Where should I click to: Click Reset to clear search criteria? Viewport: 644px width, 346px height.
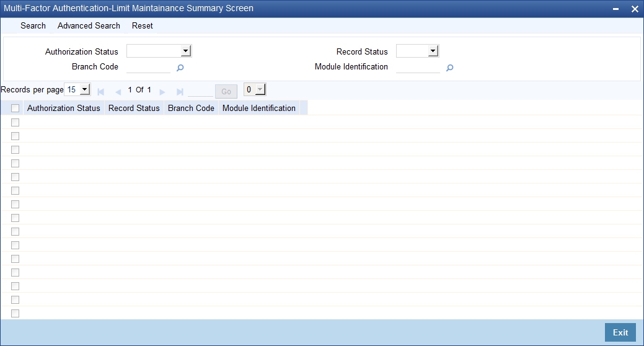142,25
